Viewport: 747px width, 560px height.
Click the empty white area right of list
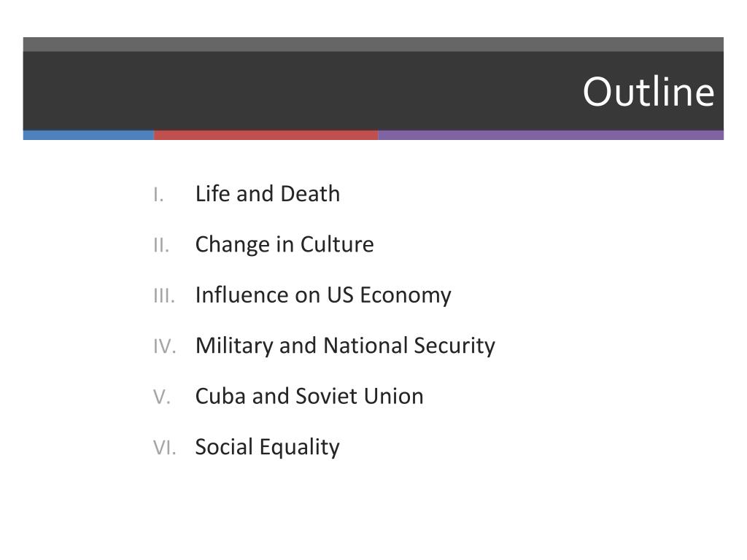[x=614, y=314]
